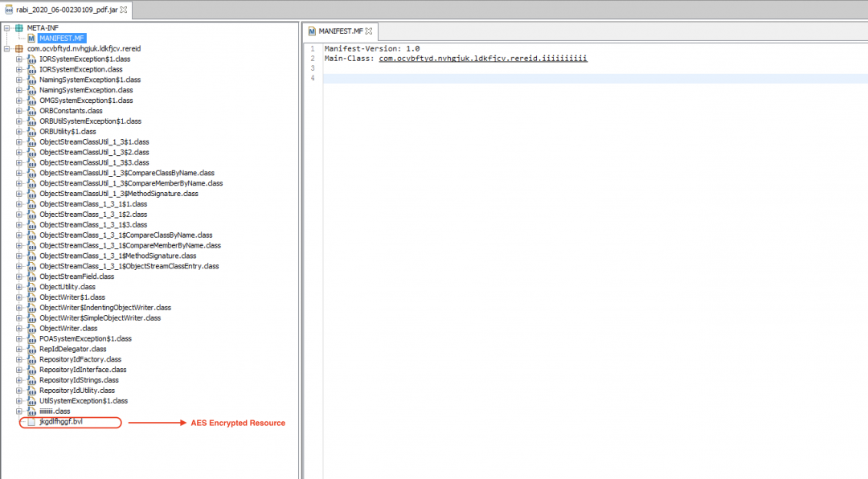The height and width of the screenshot is (479, 868).
Task: Expand the RepositoryIdFactory.class node
Action: click(x=19, y=359)
